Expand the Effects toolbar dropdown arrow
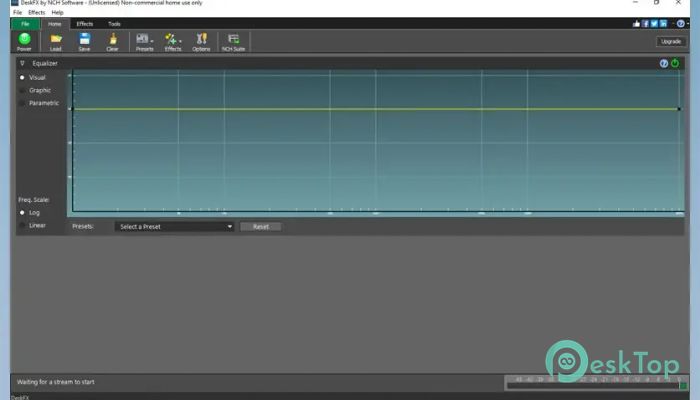Screen dimensions: 700x400 180,41
